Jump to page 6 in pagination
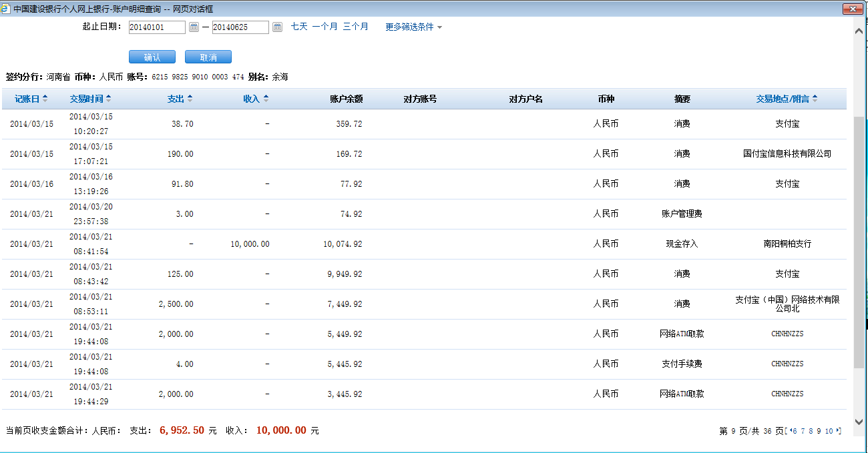The image size is (868, 453). 795,431
